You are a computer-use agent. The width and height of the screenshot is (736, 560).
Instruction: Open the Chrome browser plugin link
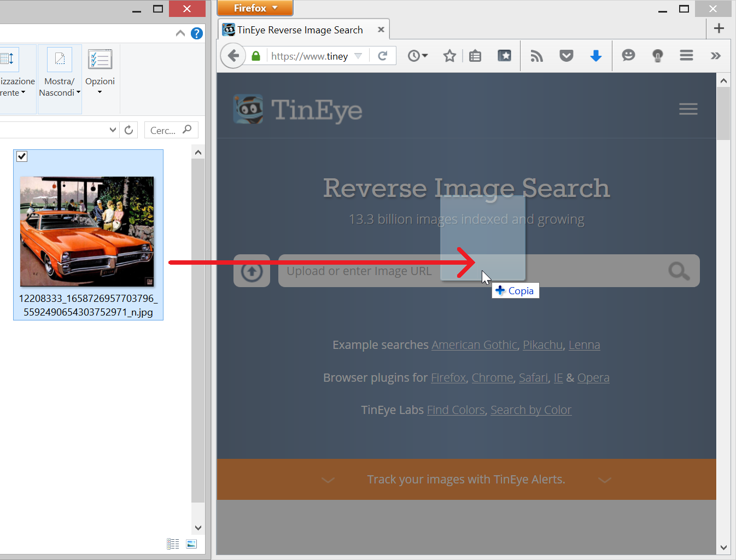(x=492, y=378)
